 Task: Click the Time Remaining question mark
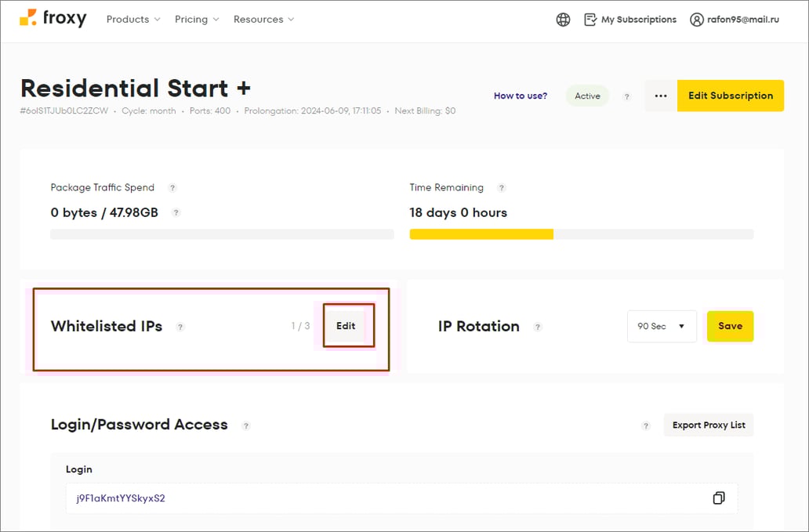point(501,188)
